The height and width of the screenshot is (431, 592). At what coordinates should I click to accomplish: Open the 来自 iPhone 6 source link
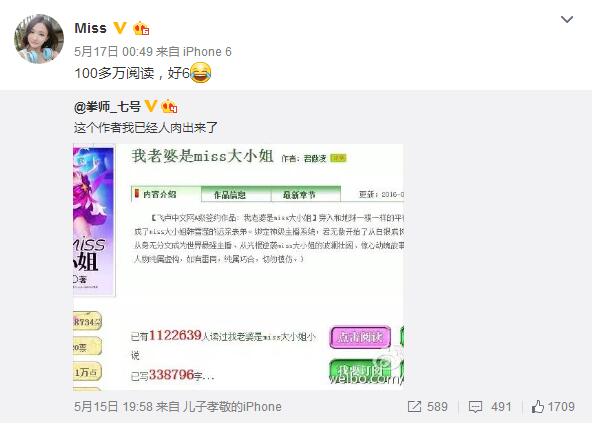tap(194, 51)
